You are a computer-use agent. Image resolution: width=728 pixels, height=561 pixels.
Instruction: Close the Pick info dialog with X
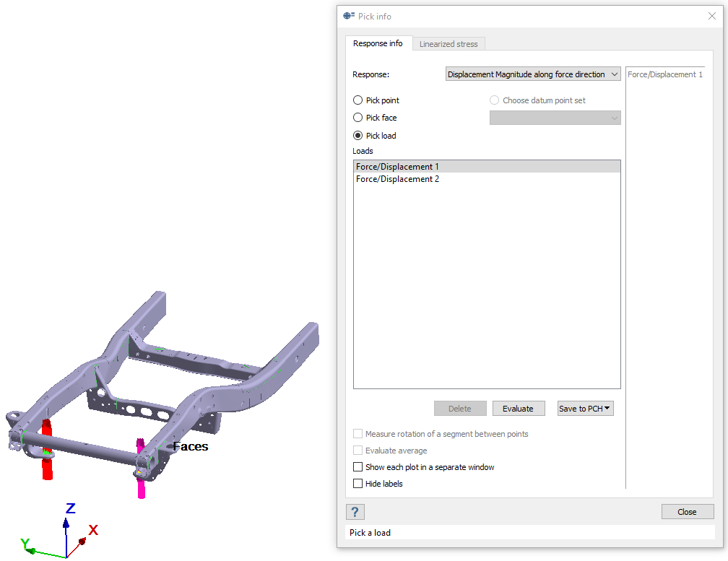[712, 16]
